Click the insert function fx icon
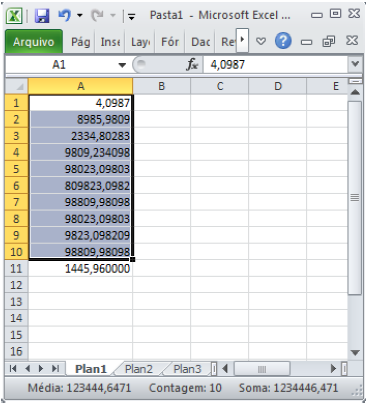This screenshot has width=370, height=408. [x=192, y=64]
